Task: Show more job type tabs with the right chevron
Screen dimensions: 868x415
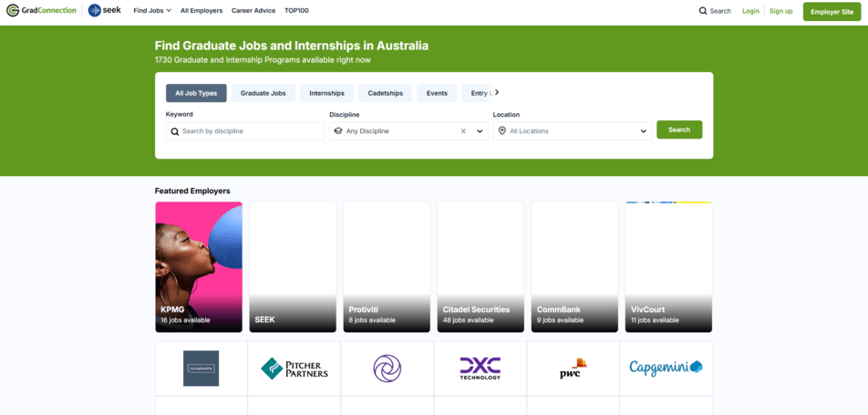Action: pos(497,92)
